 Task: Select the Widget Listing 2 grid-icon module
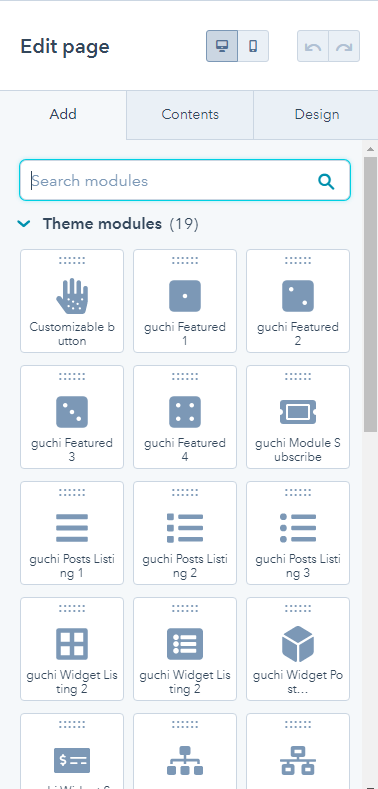[x=72, y=649]
